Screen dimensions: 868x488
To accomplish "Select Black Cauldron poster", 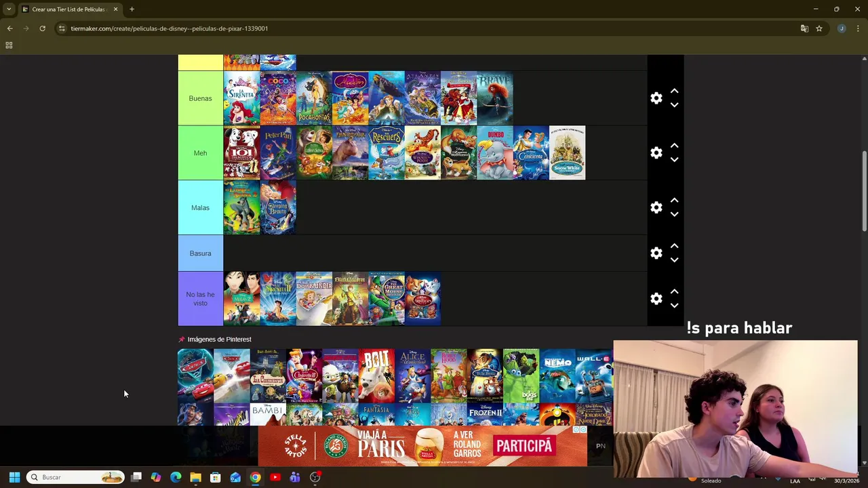I will (350, 298).
